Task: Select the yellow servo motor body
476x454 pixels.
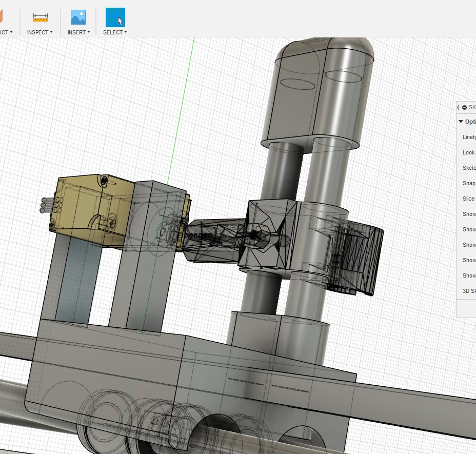Action: tap(88, 208)
